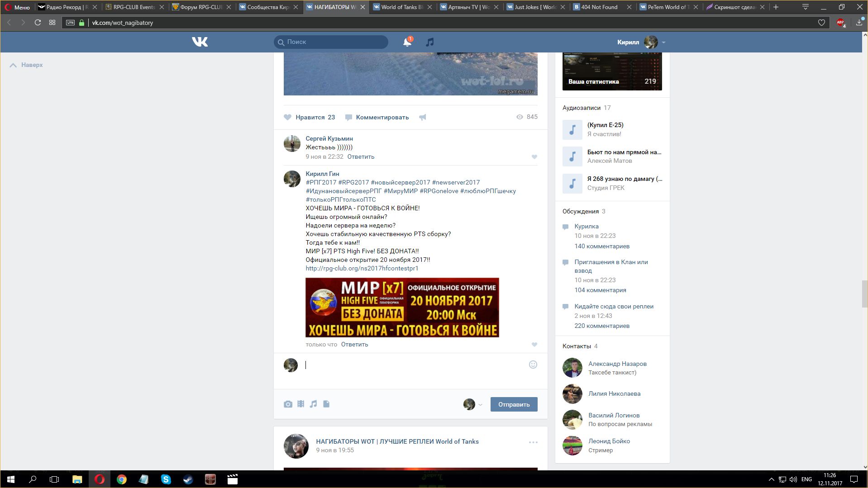Open Task View on the taskbar
Image resolution: width=868 pixels, height=488 pixels.
coord(54,479)
